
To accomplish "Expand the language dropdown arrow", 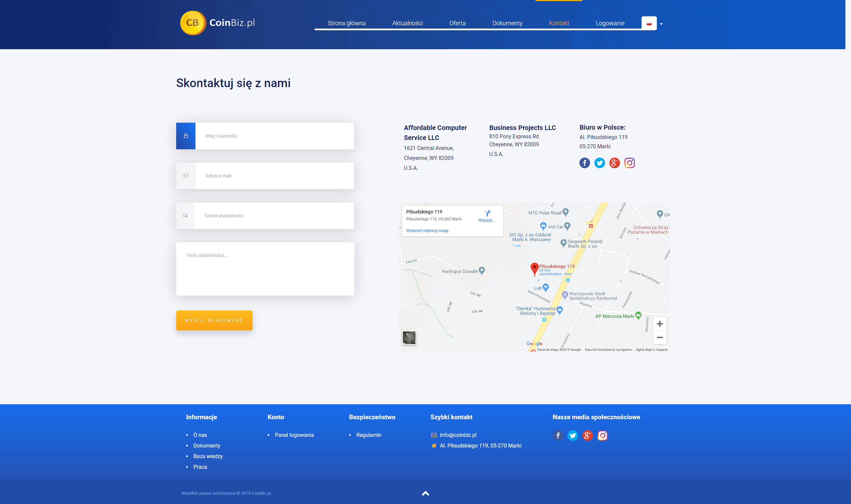I will click(661, 24).
